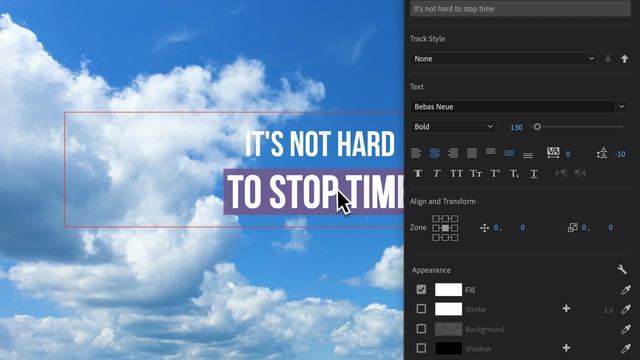Select the bottom-right caption zone
The width and height of the screenshot is (640, 360).
pos(455,238)
